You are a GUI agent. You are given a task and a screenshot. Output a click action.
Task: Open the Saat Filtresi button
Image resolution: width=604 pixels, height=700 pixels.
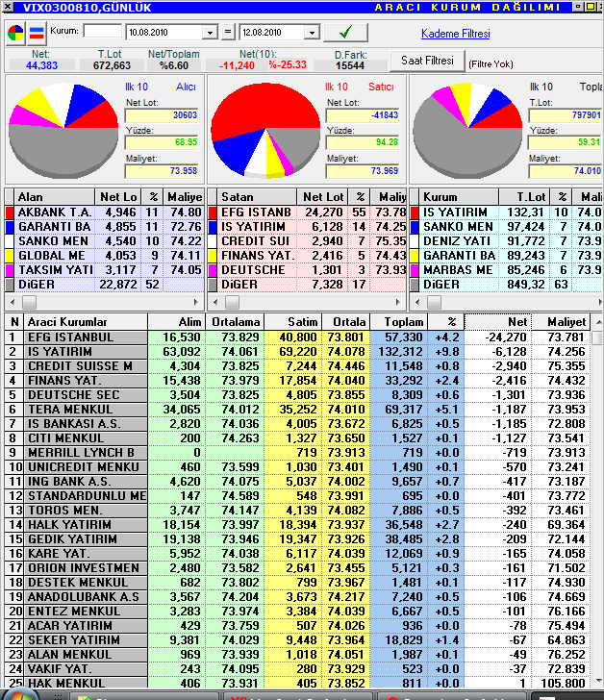click(x=427, y=61)
